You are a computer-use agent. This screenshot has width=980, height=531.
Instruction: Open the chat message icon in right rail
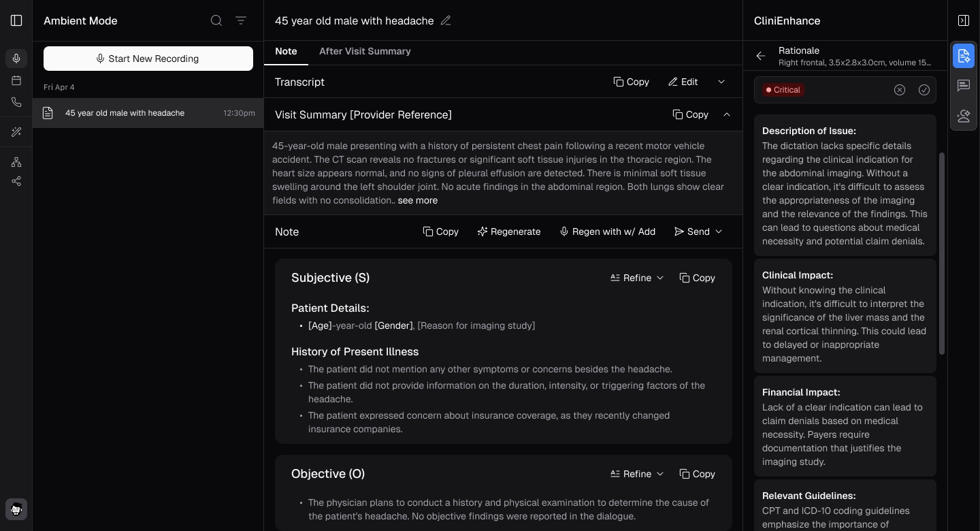tap(964, 86)
